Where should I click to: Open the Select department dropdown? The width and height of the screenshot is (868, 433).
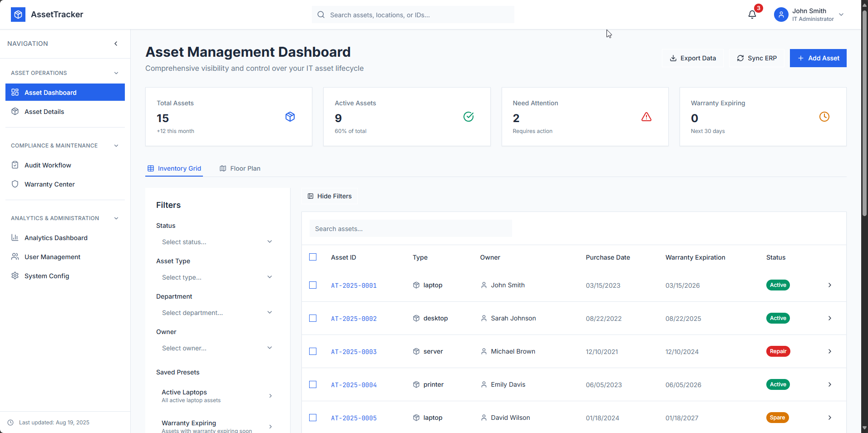tap(217, 313)
